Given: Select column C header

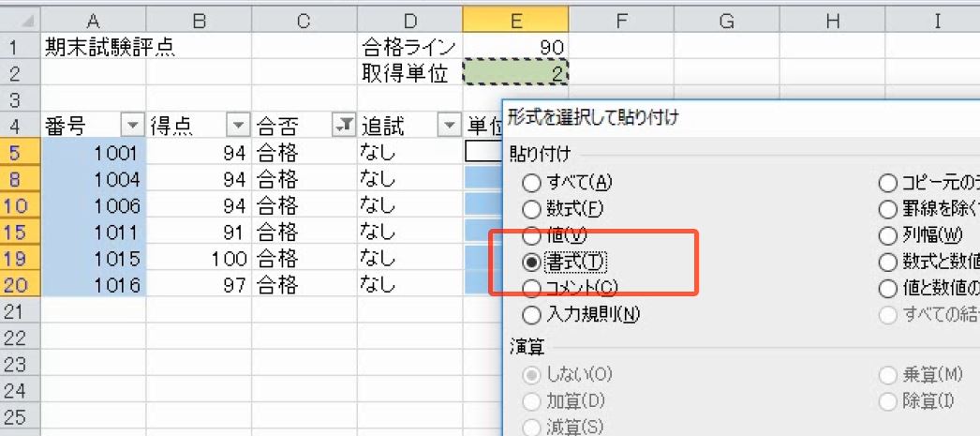Looking at the screenshot, I should (304, 21).
